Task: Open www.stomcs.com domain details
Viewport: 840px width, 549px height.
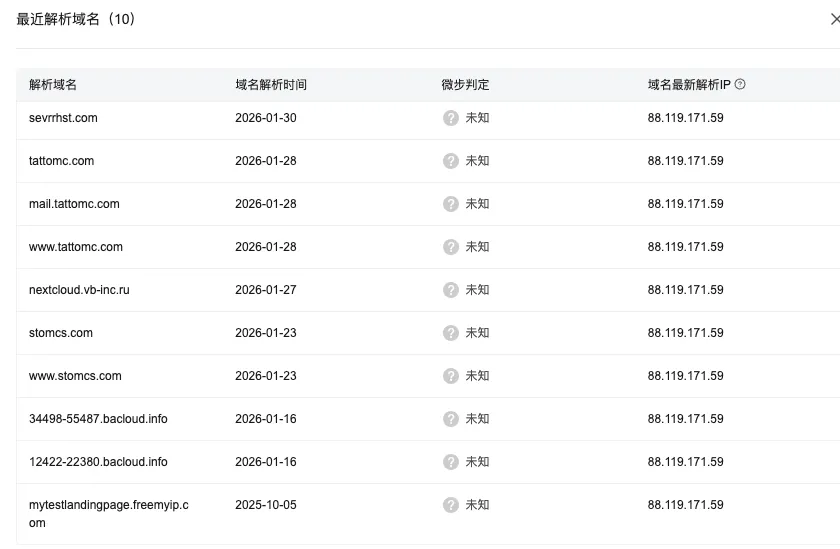Action: click(x=75, y=376)
